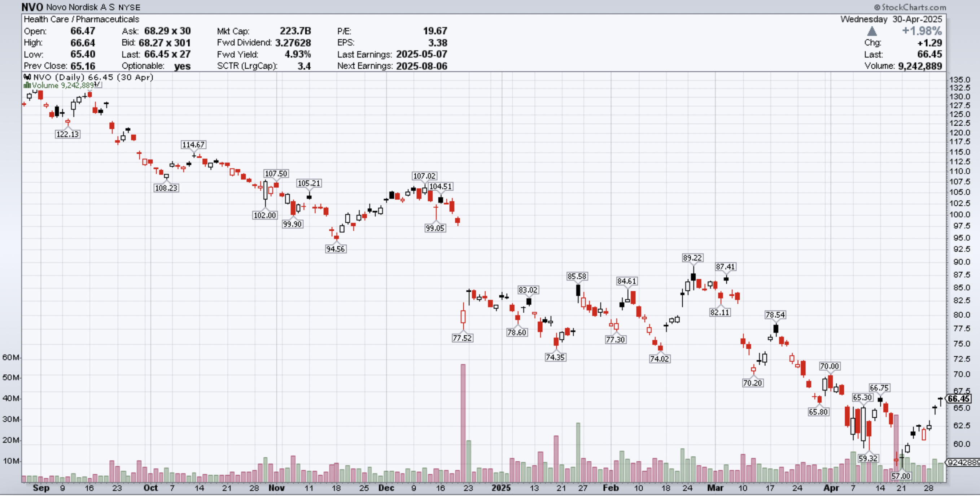The image size is (980, 496).
Task: Click the 78.54 high price label
Action: (x=775, y=315)
